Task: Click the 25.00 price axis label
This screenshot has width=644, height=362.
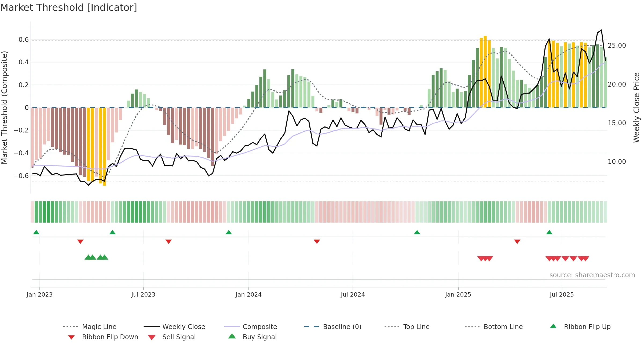Action: [x=617, y=46]
